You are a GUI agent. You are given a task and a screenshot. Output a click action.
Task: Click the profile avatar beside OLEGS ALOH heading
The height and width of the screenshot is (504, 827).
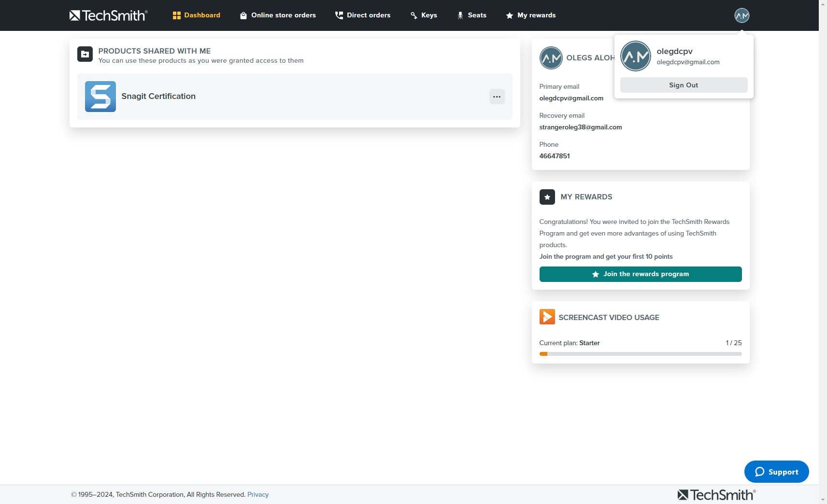[x=551, y=58]
